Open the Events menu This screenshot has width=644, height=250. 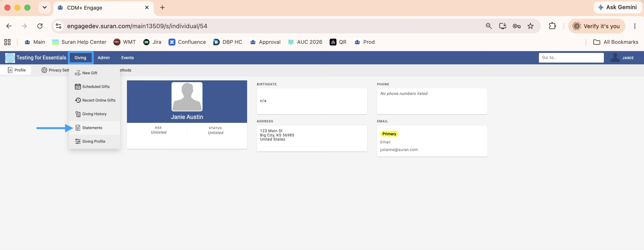pos(127,58)
